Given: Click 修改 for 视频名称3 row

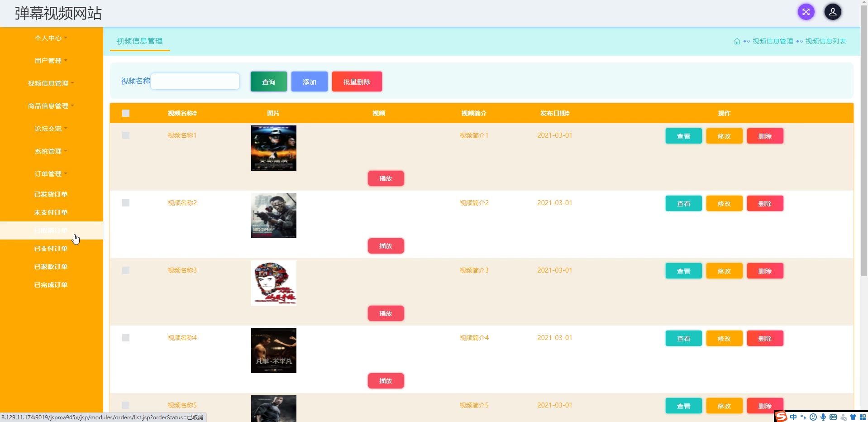Looking at the screenshot, I should (x=724, y=271).
